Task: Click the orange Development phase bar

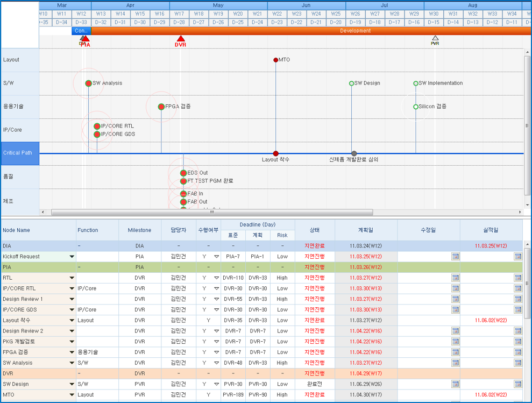Action: [x=355, y=31]
